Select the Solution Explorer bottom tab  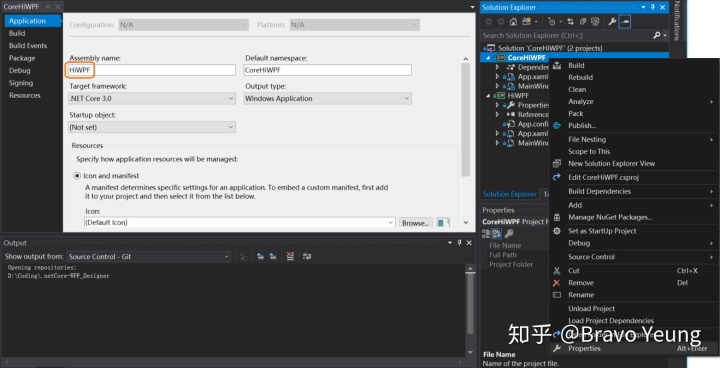coord(509,194)
